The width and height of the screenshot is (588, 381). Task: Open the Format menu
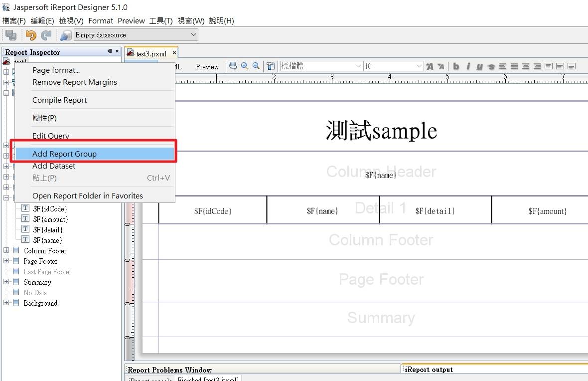[x=101, y=21]
